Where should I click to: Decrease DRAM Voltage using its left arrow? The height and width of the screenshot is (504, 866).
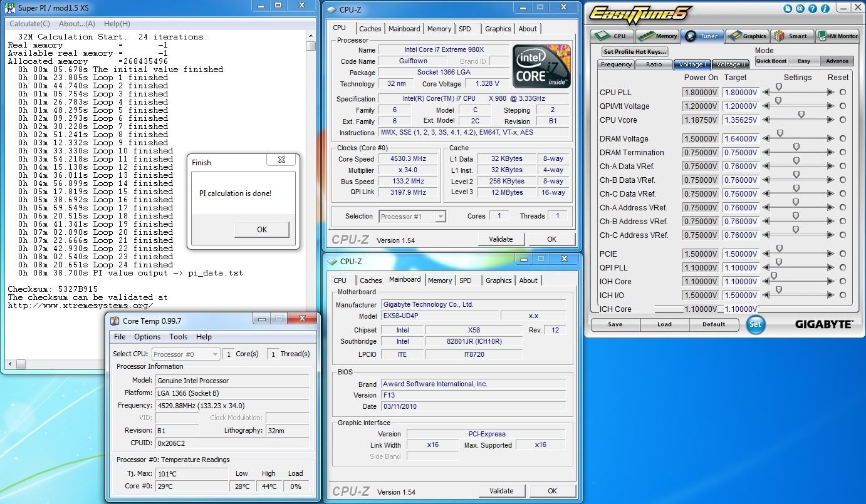[x=767, y=139]
